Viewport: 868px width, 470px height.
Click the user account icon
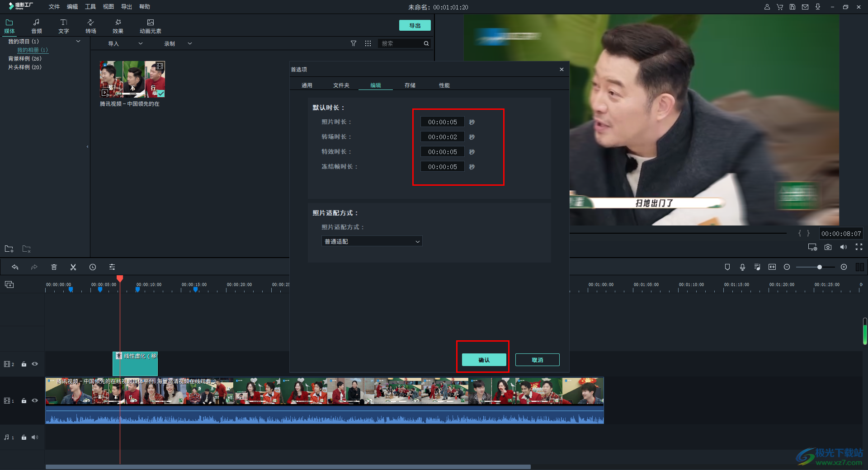(767, 7)
